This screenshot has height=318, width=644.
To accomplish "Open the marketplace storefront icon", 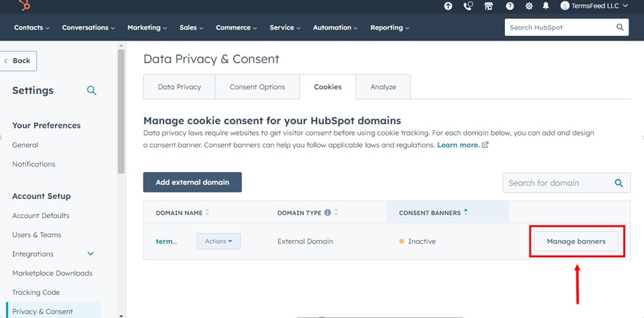I will coord(489,6).
